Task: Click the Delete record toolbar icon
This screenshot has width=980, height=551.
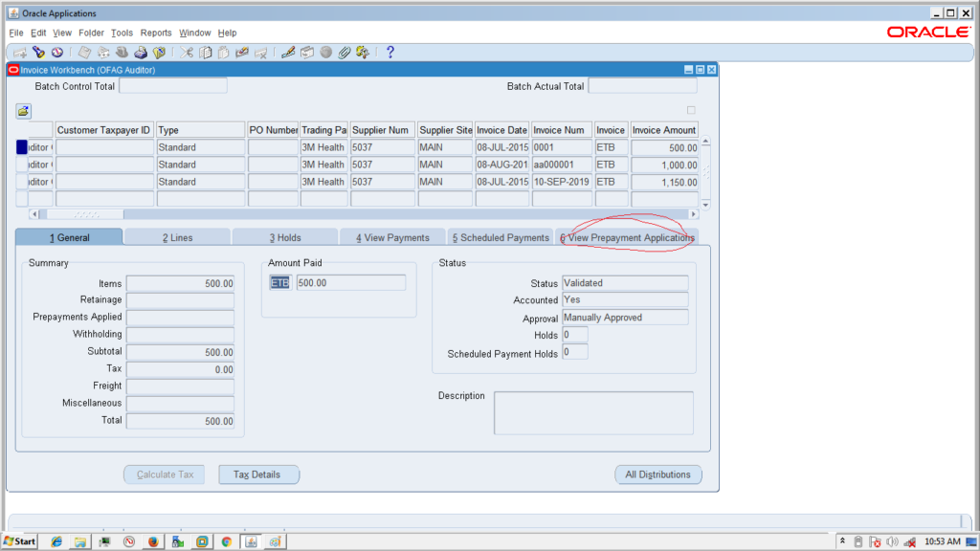Action: (260, 53)
